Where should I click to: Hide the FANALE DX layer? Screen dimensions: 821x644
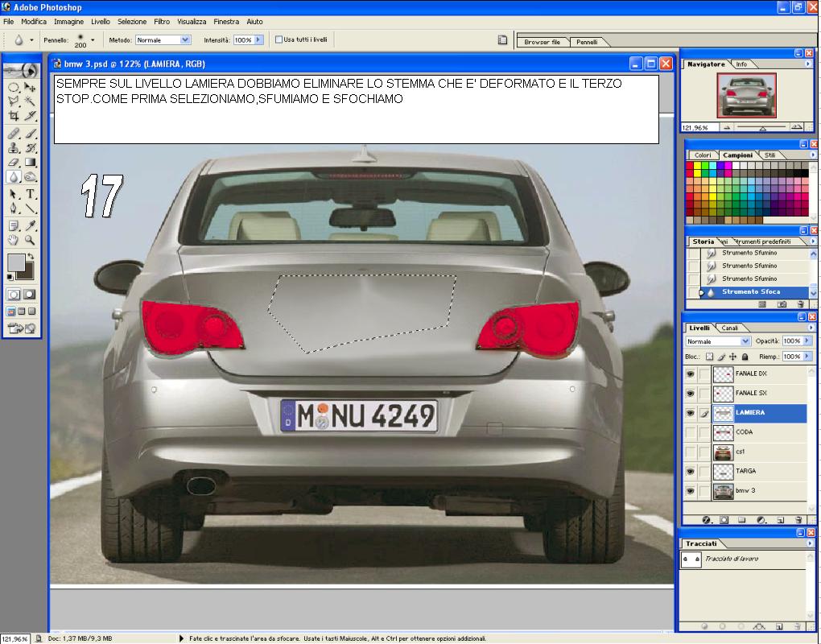pyautogui.click(x=690, y=374)
